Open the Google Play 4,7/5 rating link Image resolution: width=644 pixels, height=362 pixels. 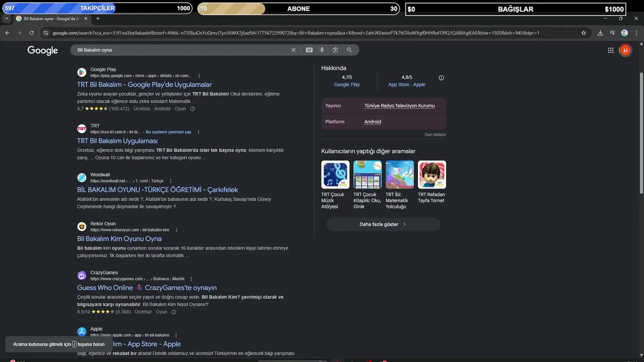click(347, 84)
